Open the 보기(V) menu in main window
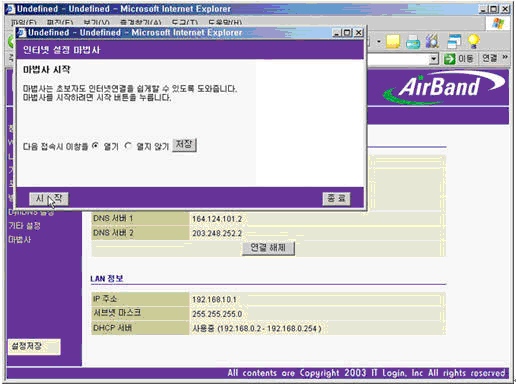 pos(96,23)
